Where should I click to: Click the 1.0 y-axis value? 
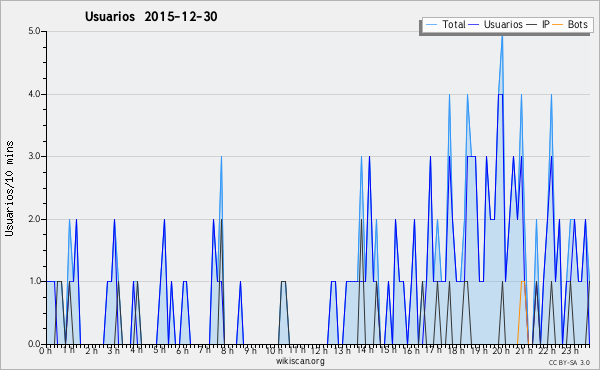[x=34, y=281]
